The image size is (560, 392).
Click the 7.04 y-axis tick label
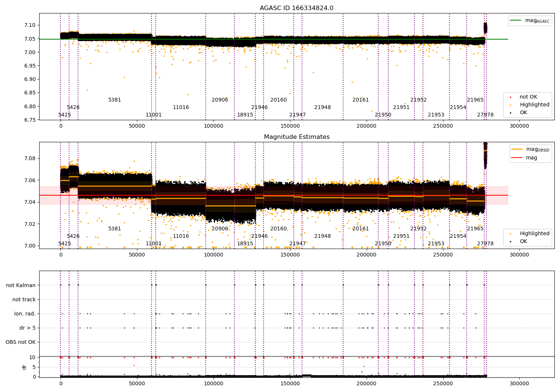point(30,202)
